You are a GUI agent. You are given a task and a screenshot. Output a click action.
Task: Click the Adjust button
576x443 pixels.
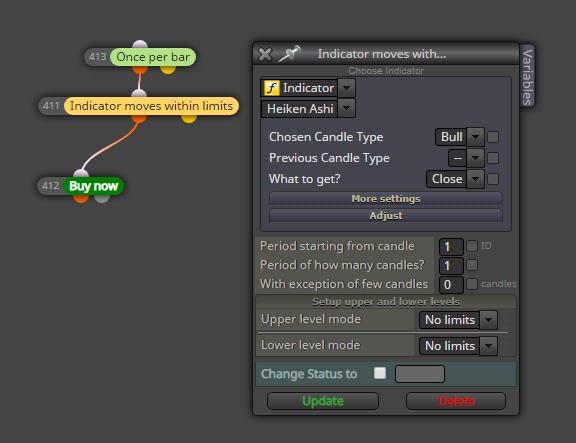[386, 216]
